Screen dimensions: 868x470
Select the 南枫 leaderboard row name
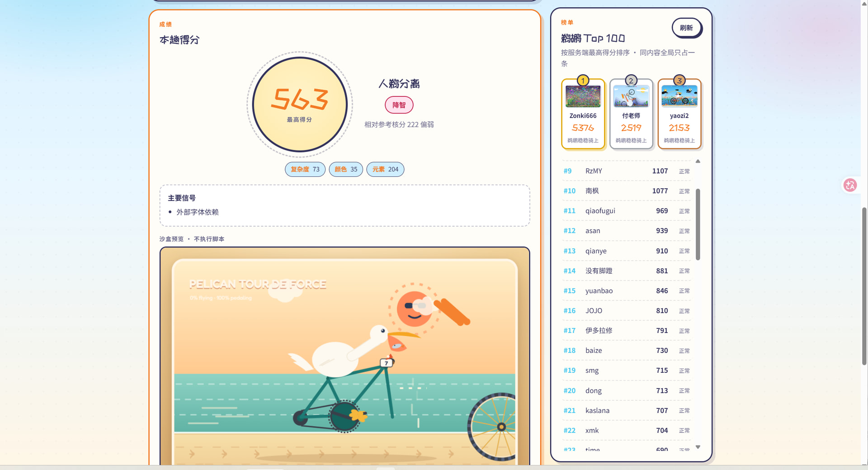tap(592, 191)
